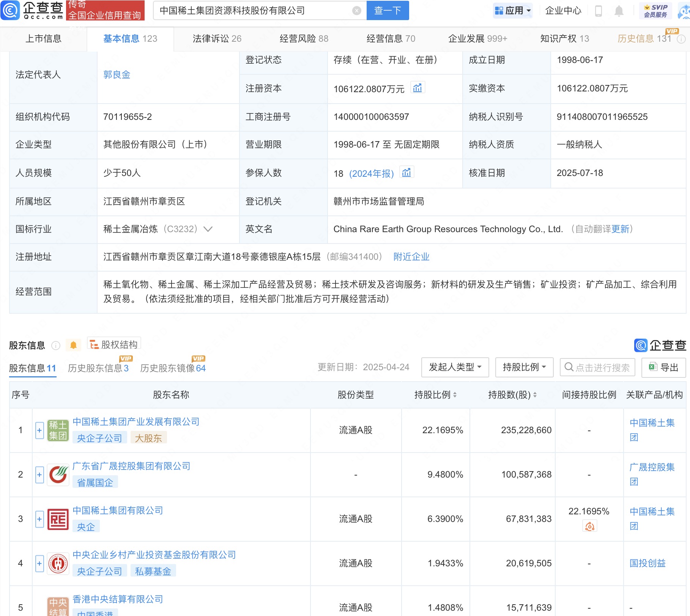Open SVIP member services icon
This screenshot has width=690, height=616.
click(655, 11)
